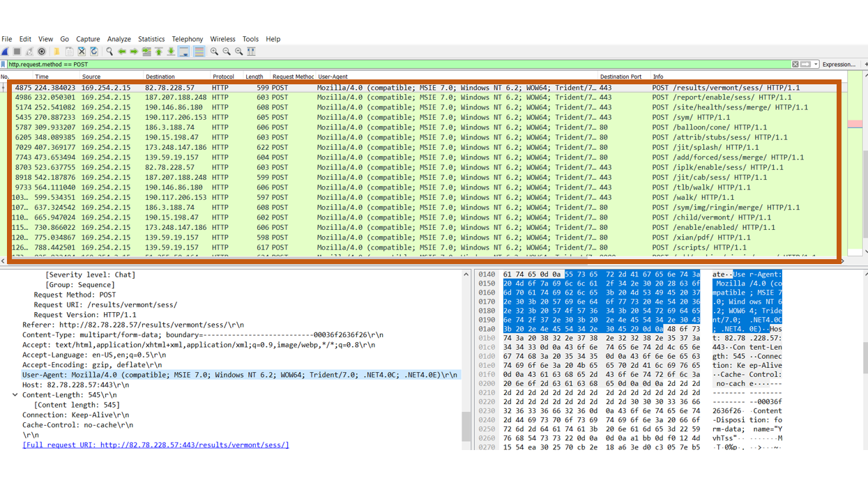Sort by the Length column header
868x487 pixels.
click(254, 77)
